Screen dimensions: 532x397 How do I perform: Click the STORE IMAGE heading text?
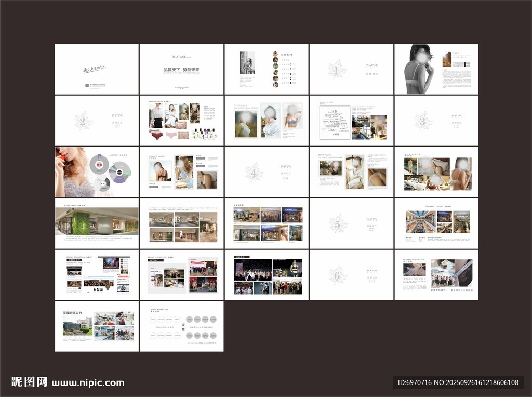[x=70, y=205]
